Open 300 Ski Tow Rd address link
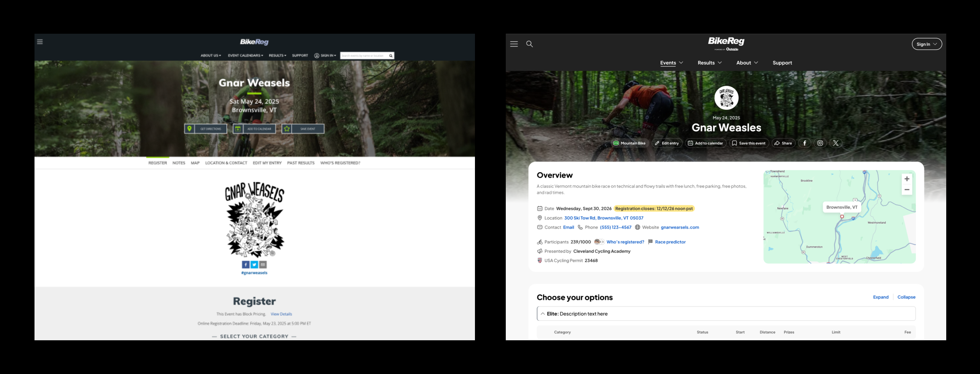Screen dimensions: 980x374 click(604, 218)
